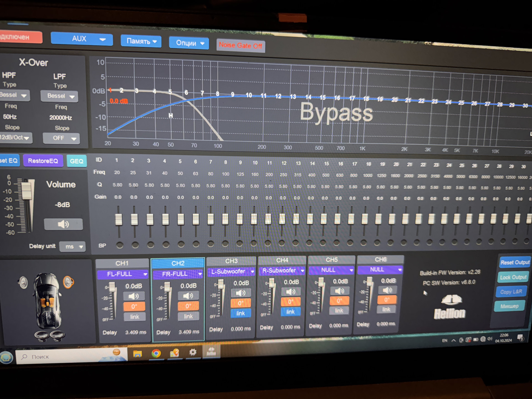
Task: Click the front left speaker in car diagram
Action: 23,283
